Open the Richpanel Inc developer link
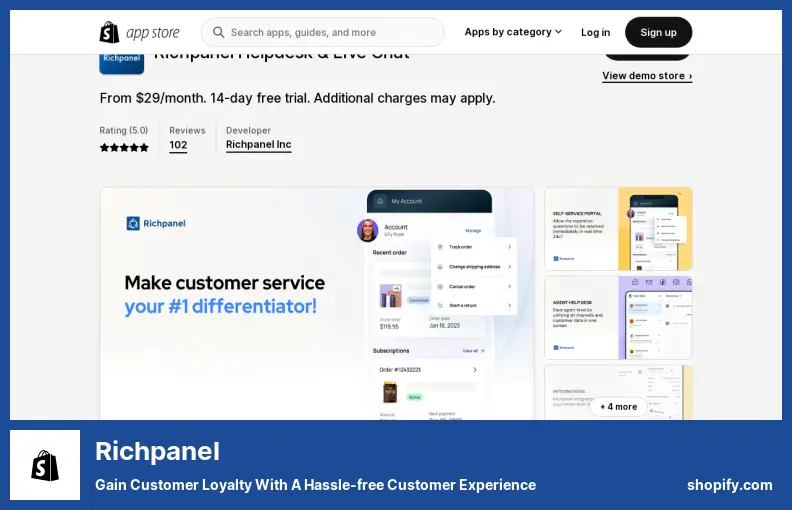This screenshot has width=792, height=510. click(259, 144)
